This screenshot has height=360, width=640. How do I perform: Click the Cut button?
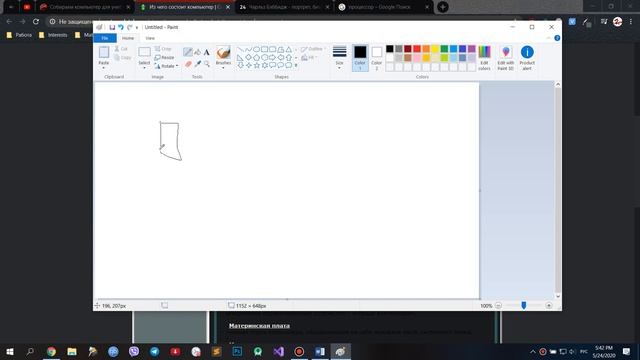click(121, 49)
